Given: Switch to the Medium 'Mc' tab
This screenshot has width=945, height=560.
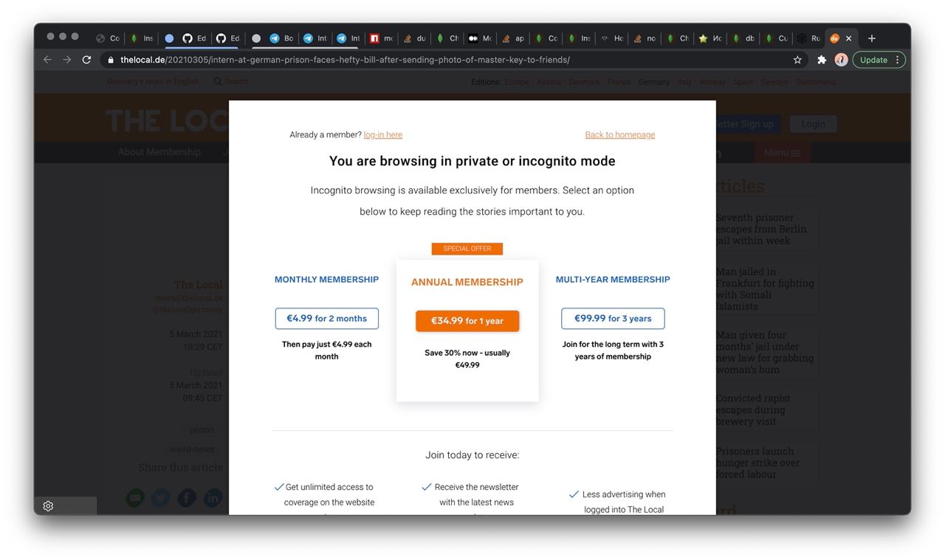Looking at the screenshot, I should coord(481,38).
